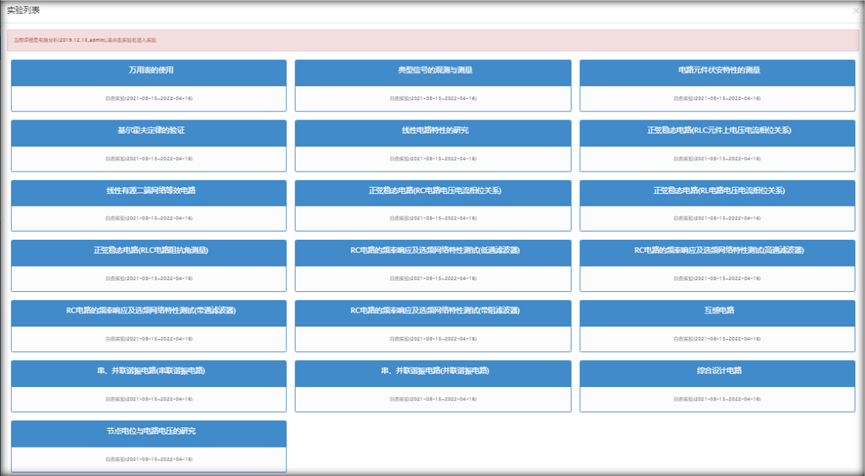
Task: Open 线性有源二端网络等效电路 experiment
Action: (148, 190)
